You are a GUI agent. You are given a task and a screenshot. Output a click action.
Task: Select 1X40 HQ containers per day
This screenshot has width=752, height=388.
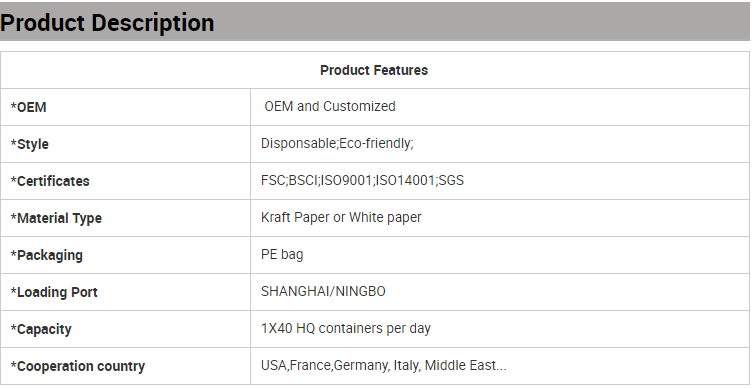click(346, 328)
